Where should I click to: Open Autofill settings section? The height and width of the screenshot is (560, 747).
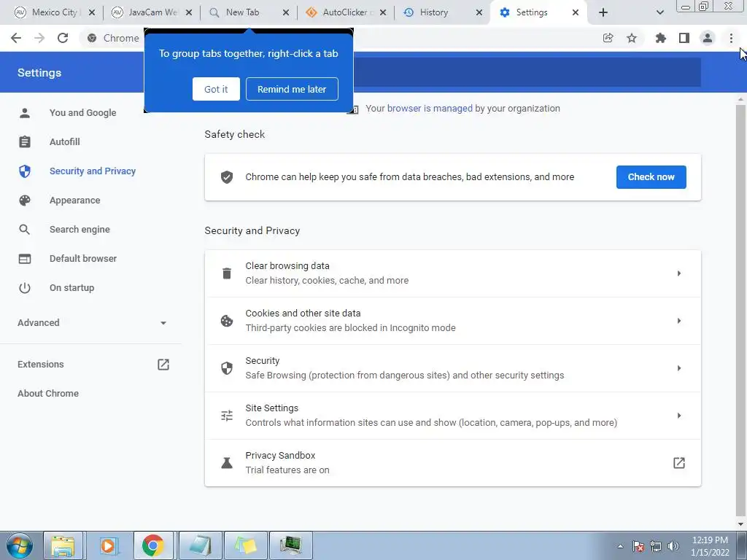pos(65,142)
